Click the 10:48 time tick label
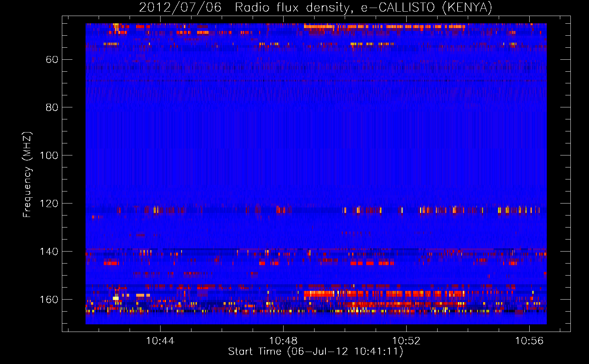The width and height of the screenshot is (589, 364). point(283,341)
